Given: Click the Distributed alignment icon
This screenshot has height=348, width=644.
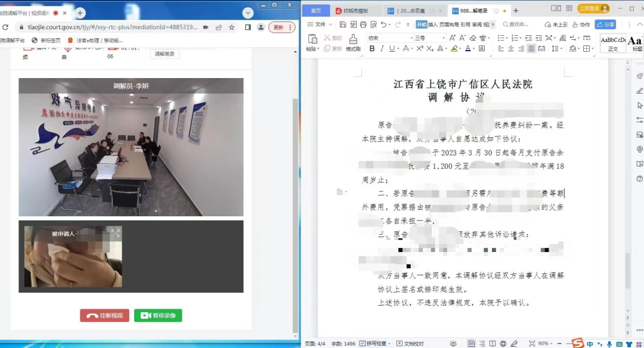Looking at the screenshot, I should [541, 48].
